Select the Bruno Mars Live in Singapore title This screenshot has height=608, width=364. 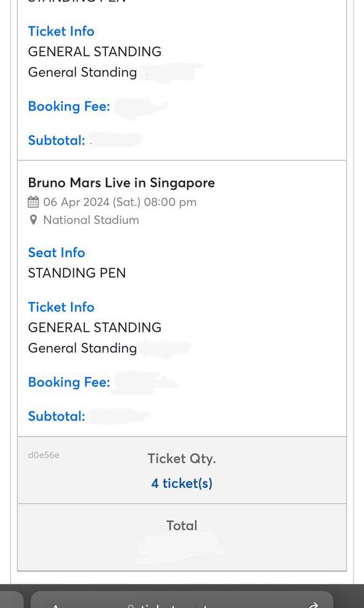click(121, 183)
